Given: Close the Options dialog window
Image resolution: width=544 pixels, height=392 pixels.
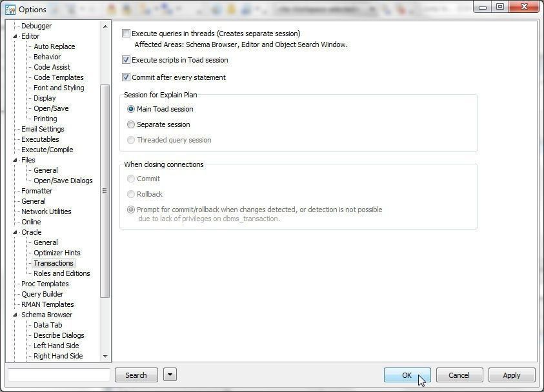Looking at the screenshot, I should (524, 6).
